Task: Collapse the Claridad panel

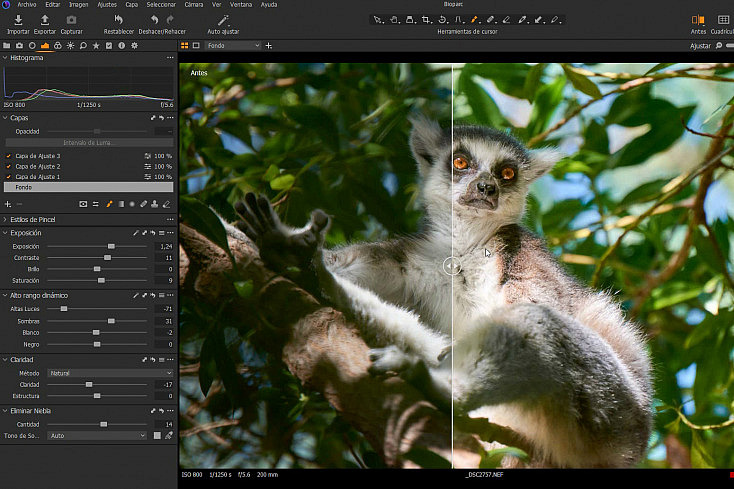Action: (x=5, y=359)
